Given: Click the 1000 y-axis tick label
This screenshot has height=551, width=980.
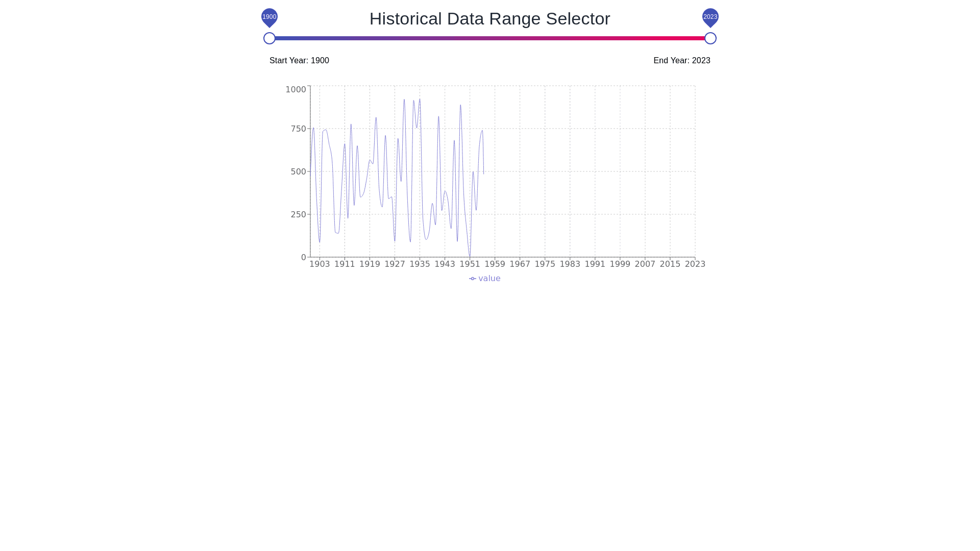Looking at the screenshot, I should tap(296, 90).
